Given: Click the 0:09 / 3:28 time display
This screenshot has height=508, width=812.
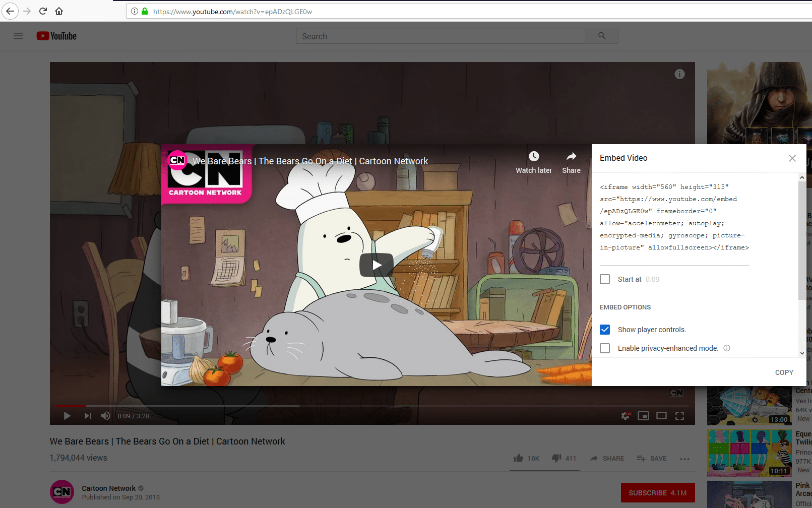Looking at the screenshot, I should [x=134, y=416].
